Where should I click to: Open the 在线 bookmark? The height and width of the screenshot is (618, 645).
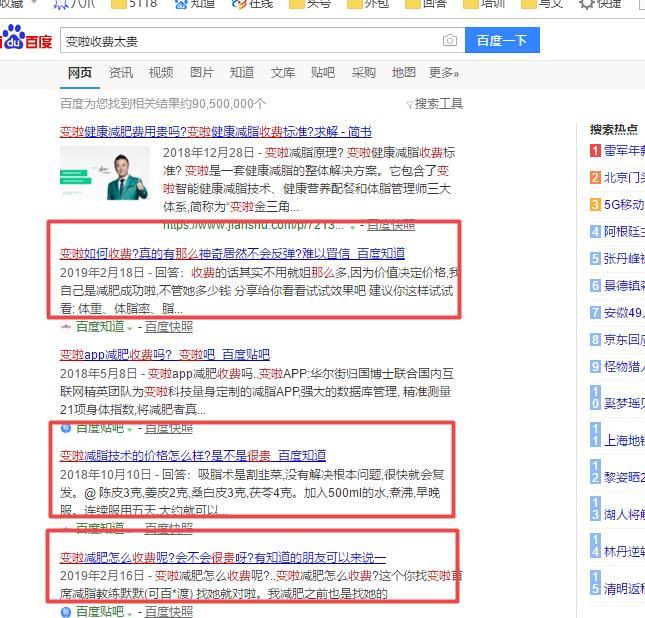pyautogui.click(x=252, y=4)
